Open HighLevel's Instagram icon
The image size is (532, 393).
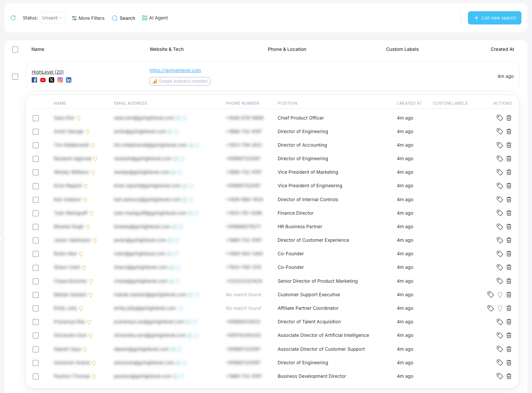pyautogui.click(x=60, y=80)
